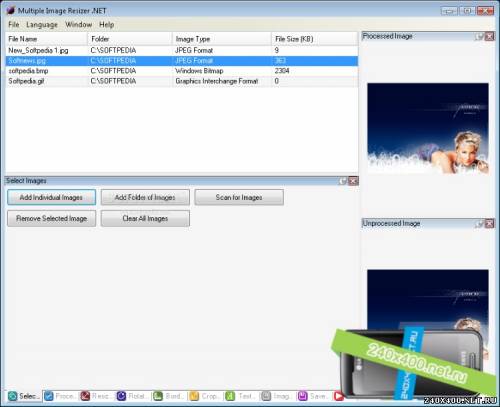Open the Image tab with gray icon
The image size is (500, 407).
click(277, 396)
